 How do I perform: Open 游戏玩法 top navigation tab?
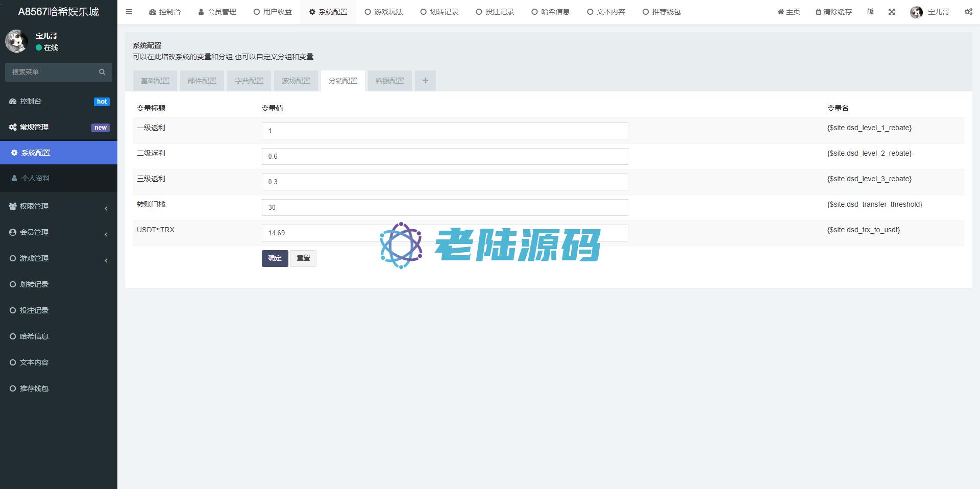point(384,12)
